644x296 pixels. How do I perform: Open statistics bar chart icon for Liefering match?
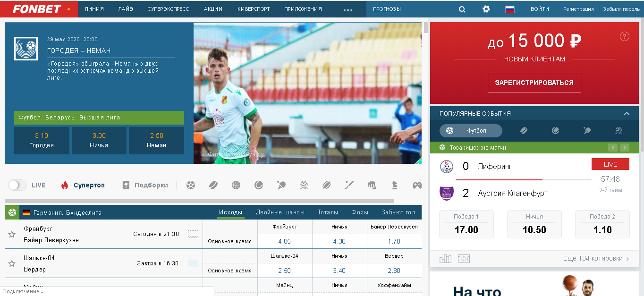click(445, 259)
